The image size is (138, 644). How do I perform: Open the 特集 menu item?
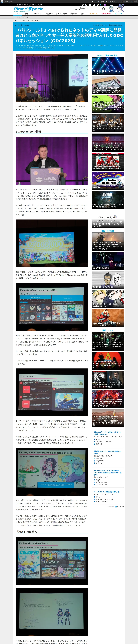(x=27, y=14)
